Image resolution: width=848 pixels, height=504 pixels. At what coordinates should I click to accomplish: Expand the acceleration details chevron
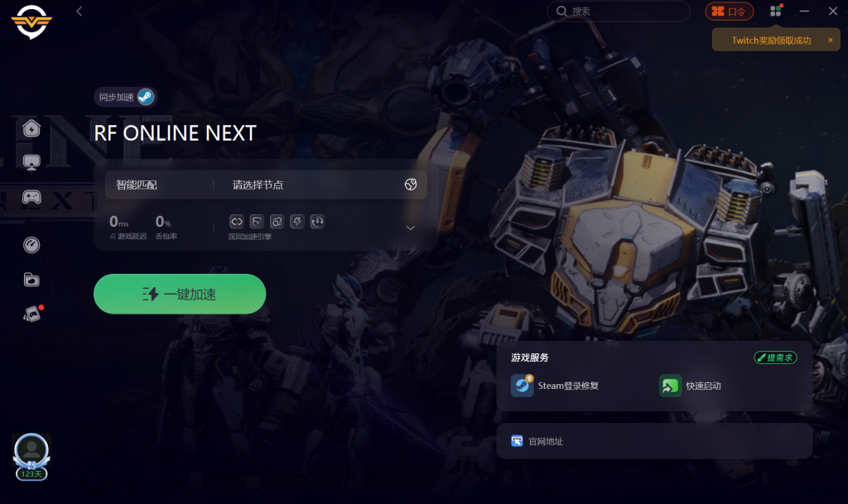pyautogui.click(x=411, y=228)
